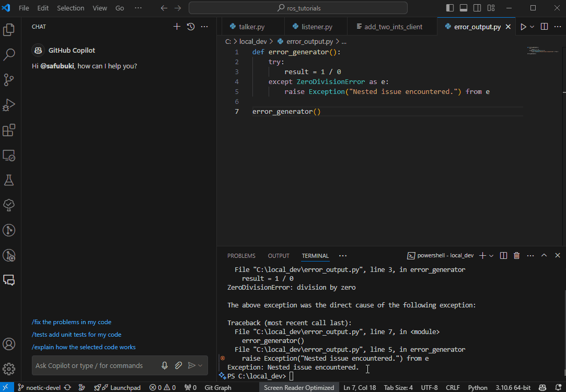The width and height of the screenshot is (566, 392).
Task: Toggle panel layout button
Action: click(x=464, y=8)
